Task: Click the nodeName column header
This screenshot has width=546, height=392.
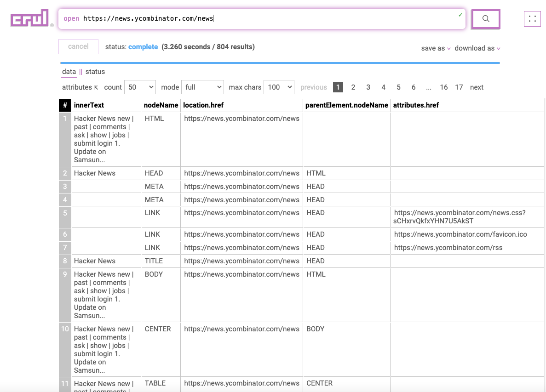Action: click(161, 105)
